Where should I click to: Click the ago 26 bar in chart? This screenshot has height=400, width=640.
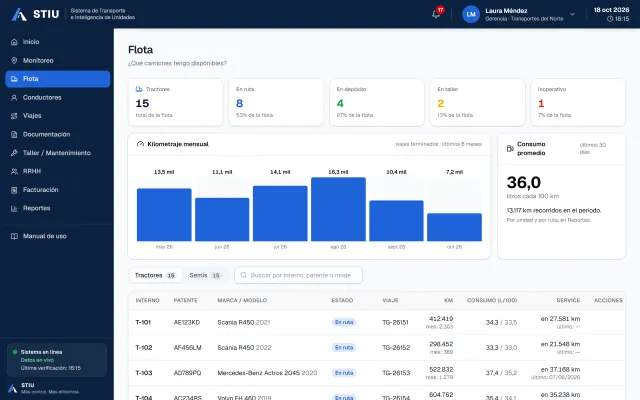point(338,209)
